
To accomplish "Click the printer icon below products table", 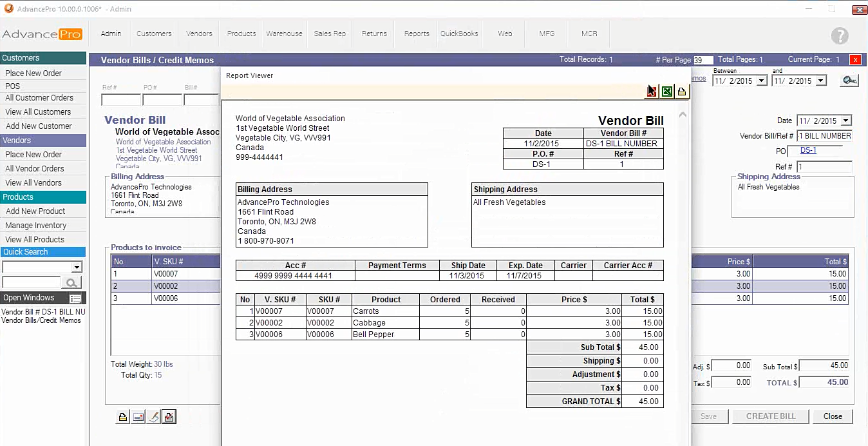I will (122, 417).
